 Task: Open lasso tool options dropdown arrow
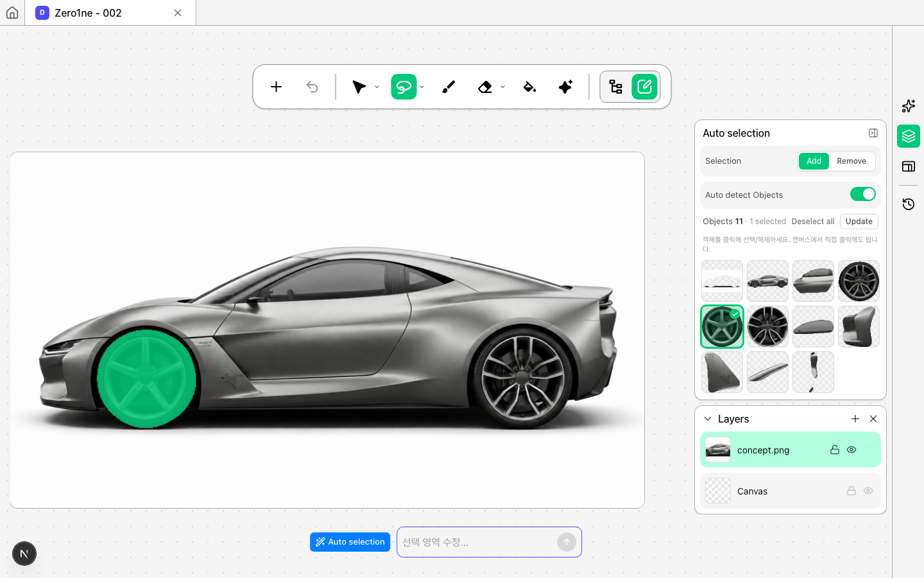pos(422,87)
